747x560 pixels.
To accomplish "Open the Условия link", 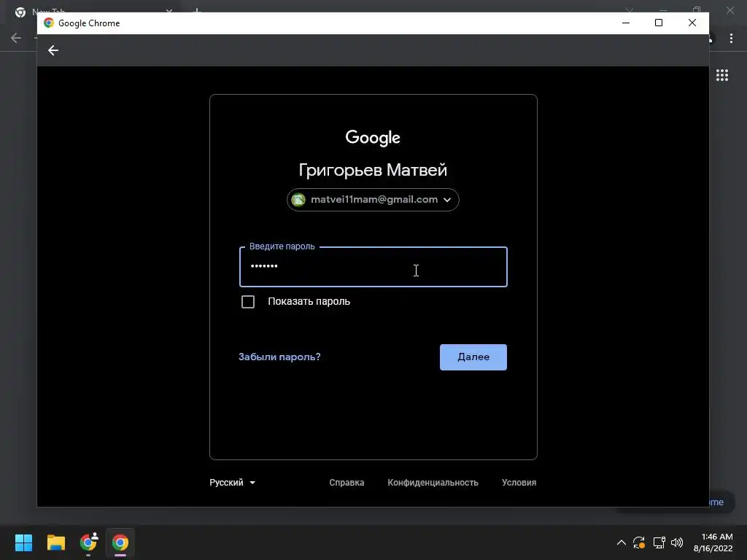I will [x=519, y=483].
